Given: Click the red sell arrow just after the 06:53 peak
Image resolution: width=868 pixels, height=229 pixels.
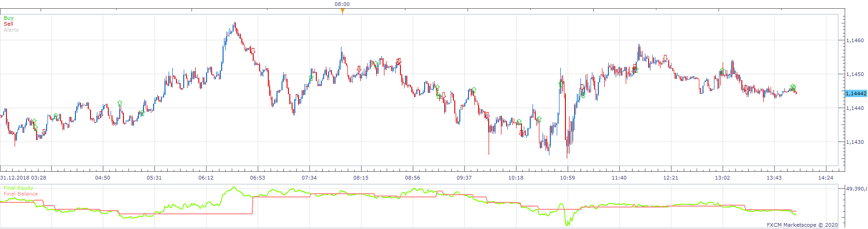Looking at the screenshot, I should click(253, 51).
